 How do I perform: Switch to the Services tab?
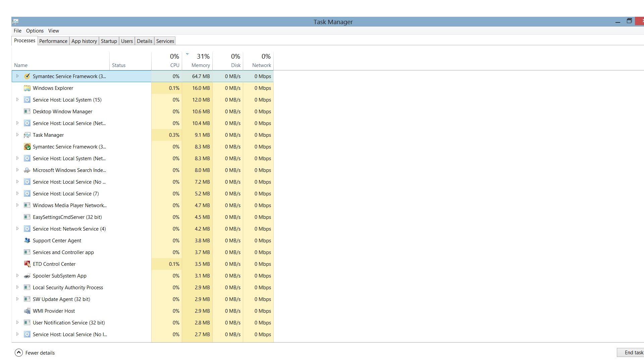point(165,41)
